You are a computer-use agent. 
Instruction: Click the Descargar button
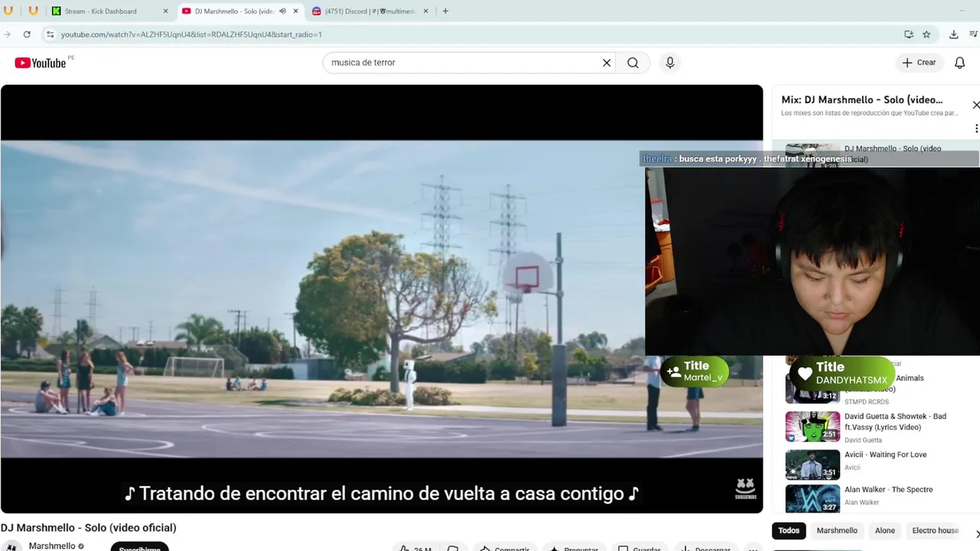pos(706,548)
